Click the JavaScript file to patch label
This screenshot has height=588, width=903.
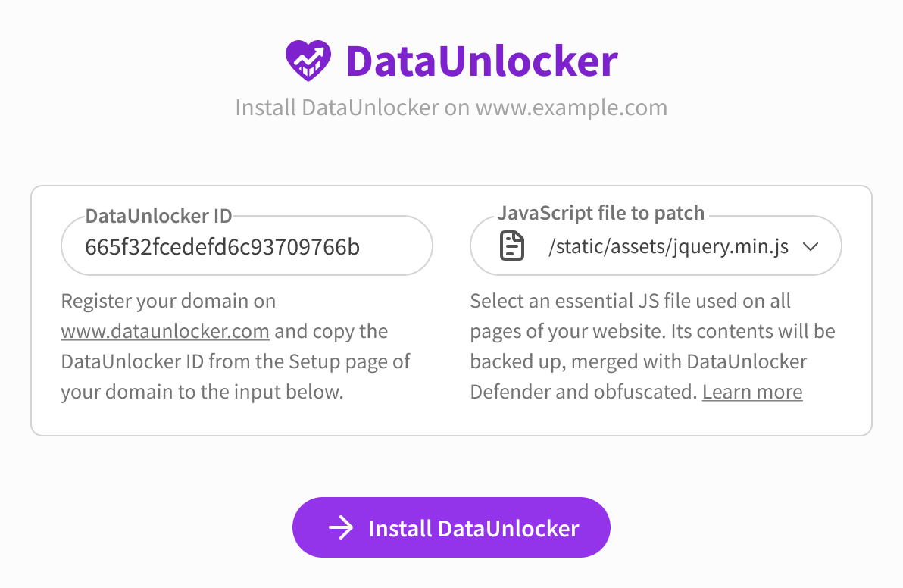(601, 213)
